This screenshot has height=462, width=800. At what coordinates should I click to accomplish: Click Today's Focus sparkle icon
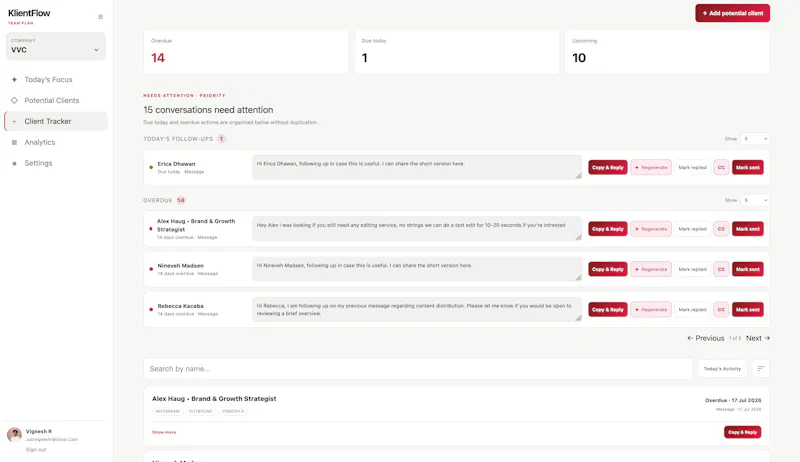(x=14, y=80)
